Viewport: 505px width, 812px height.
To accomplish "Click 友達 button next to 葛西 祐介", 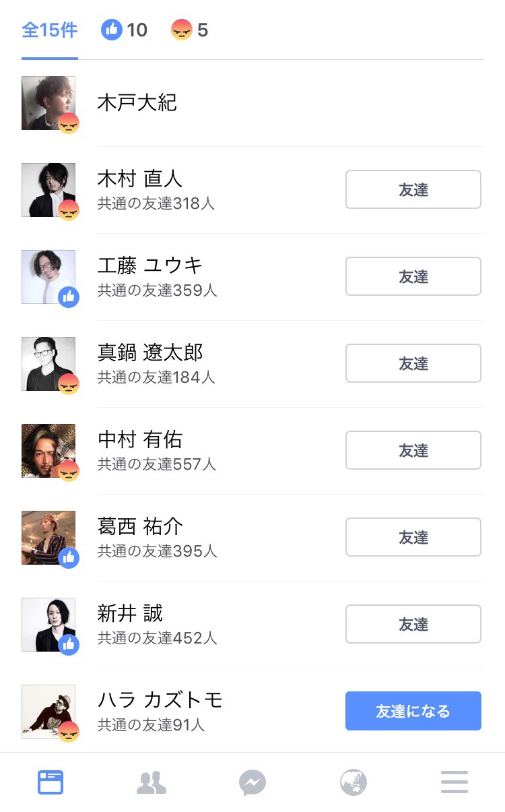I will click(x=413, y=537).
